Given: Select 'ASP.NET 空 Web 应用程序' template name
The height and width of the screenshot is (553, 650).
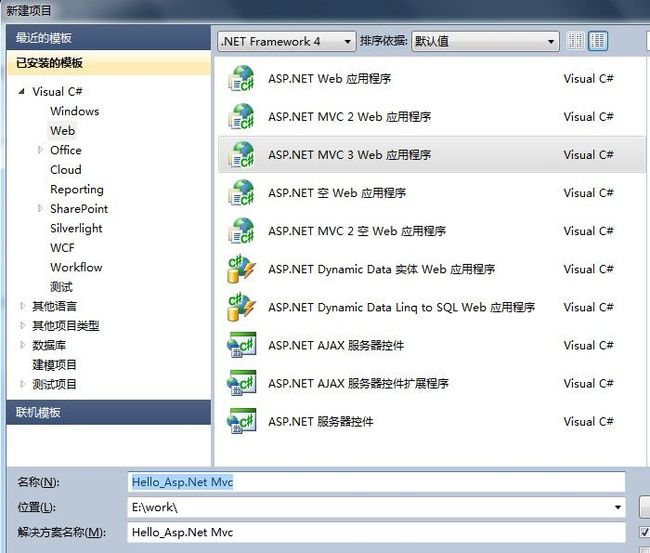Looking at the screenshot, I should [x=337, y=193].
